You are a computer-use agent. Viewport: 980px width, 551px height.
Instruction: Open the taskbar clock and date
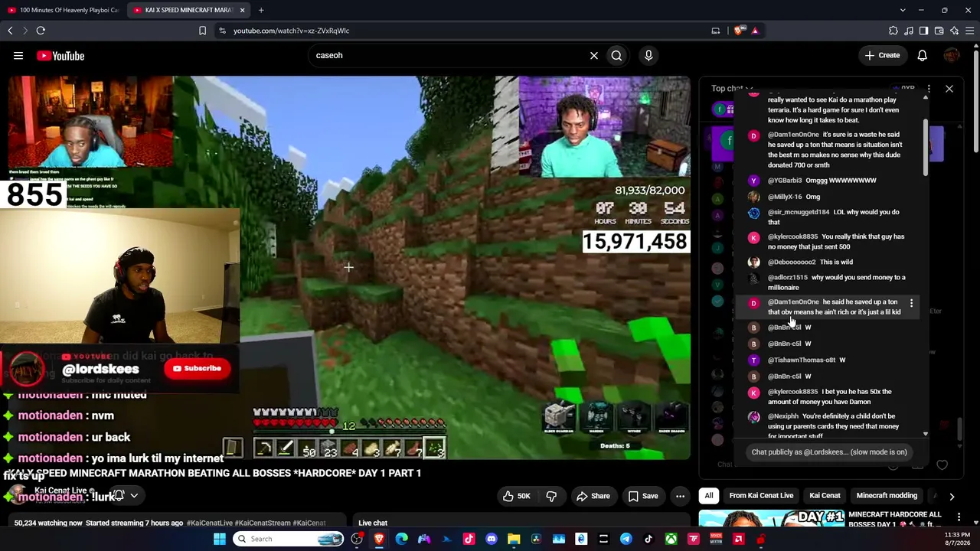(957, 539)
